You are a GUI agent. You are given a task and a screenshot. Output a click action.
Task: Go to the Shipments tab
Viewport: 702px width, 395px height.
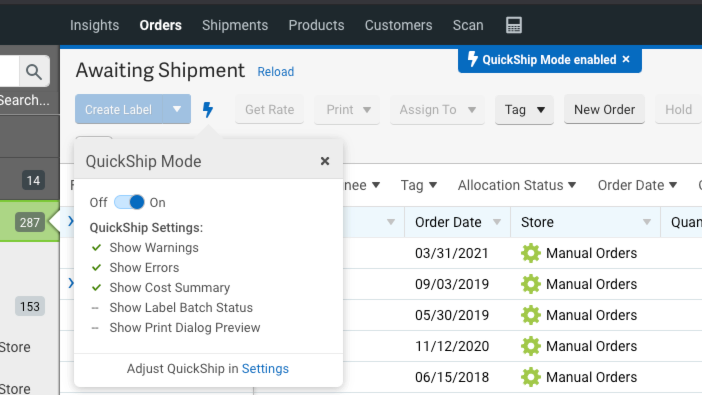click(x=235, y=25)
